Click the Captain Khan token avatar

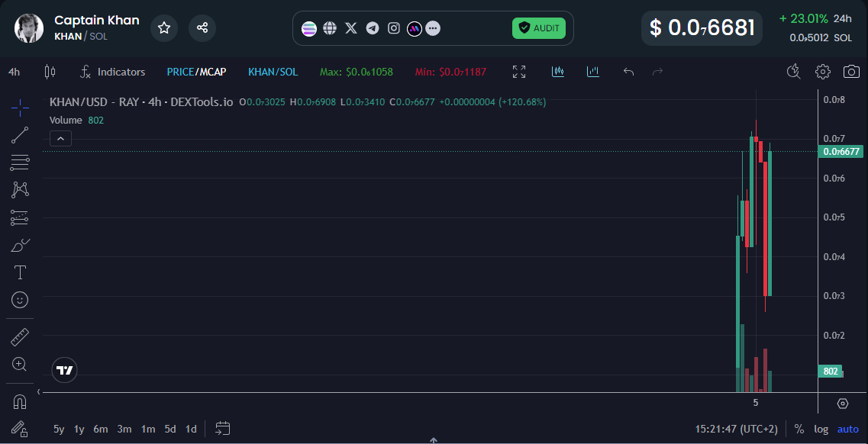click(x=29, y=28)
